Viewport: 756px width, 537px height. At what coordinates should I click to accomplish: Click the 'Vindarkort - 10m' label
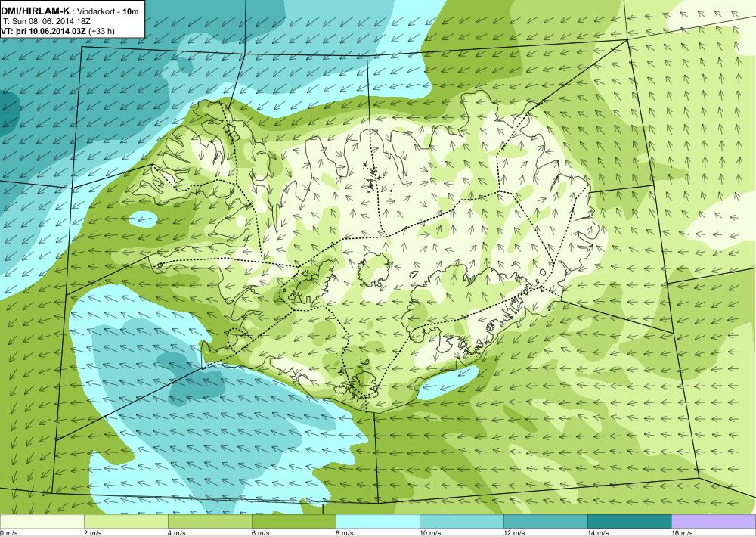coord(108,11)
